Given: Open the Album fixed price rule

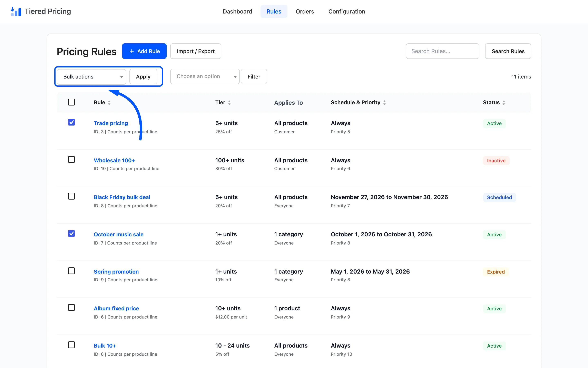Looking at the screenshot, I should 116,308.
